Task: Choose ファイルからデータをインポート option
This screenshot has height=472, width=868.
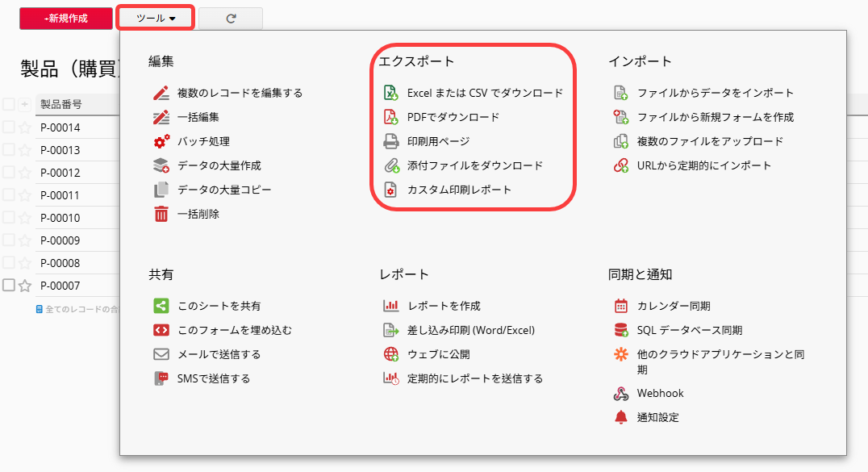Action: click(x=715, y=93)
